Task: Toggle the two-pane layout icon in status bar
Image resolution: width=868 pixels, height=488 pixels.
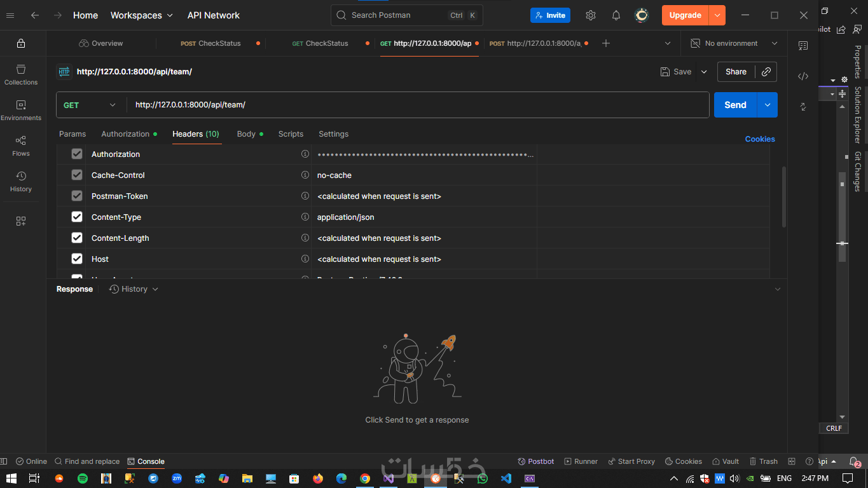Action: tap(792, 461)
